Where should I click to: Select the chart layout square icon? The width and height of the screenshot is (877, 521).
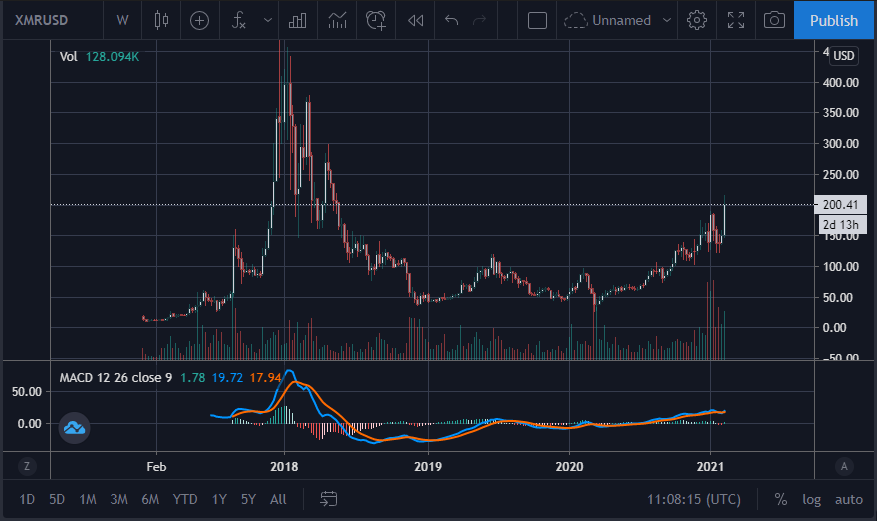(x=537, y=21)
